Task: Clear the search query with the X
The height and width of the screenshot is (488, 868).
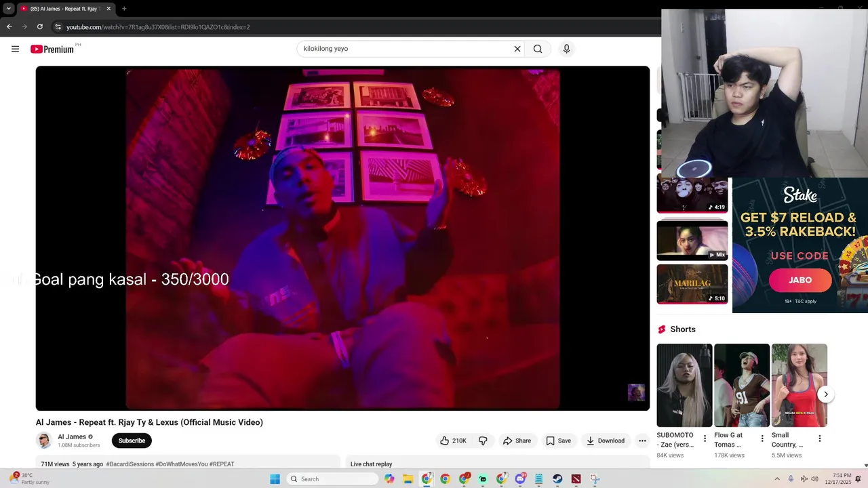Action: (517, 49)
